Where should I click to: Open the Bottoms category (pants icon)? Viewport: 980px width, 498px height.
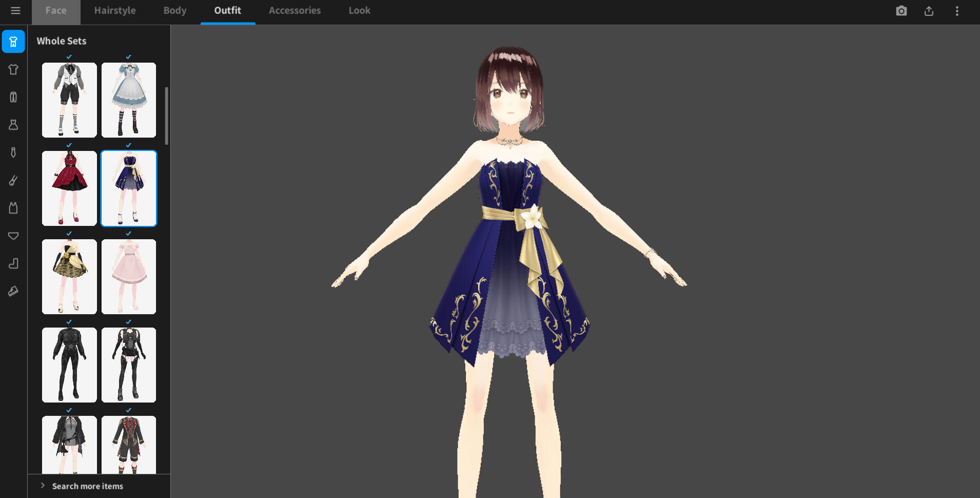click(x=13, y=97)
